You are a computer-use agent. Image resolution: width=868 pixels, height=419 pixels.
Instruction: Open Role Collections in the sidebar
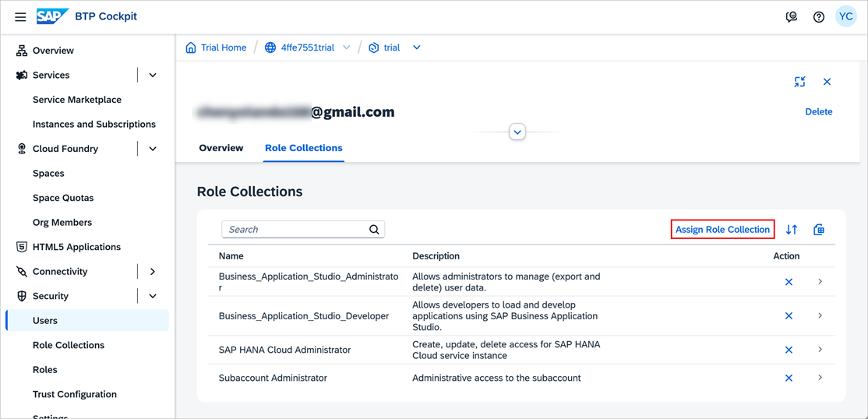click(x=69, y=345)
